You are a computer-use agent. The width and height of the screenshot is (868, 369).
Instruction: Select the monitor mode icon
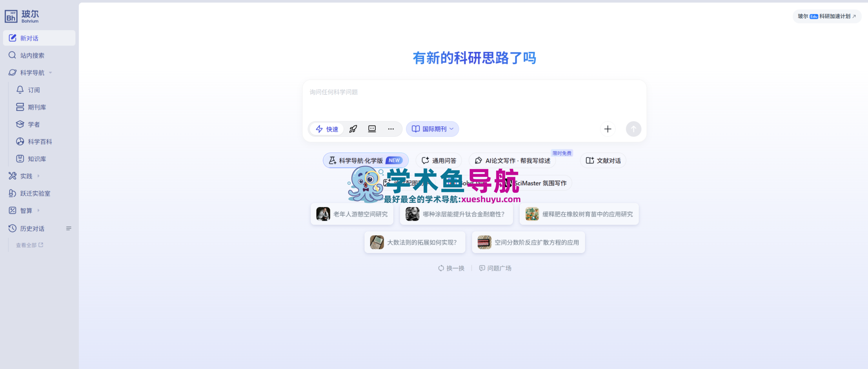click(372, 129)
